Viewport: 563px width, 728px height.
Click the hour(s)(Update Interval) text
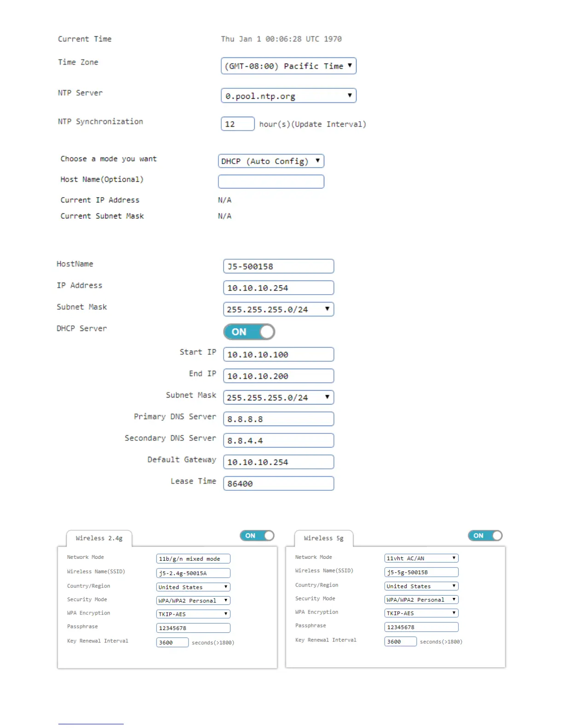coord(313,124)
